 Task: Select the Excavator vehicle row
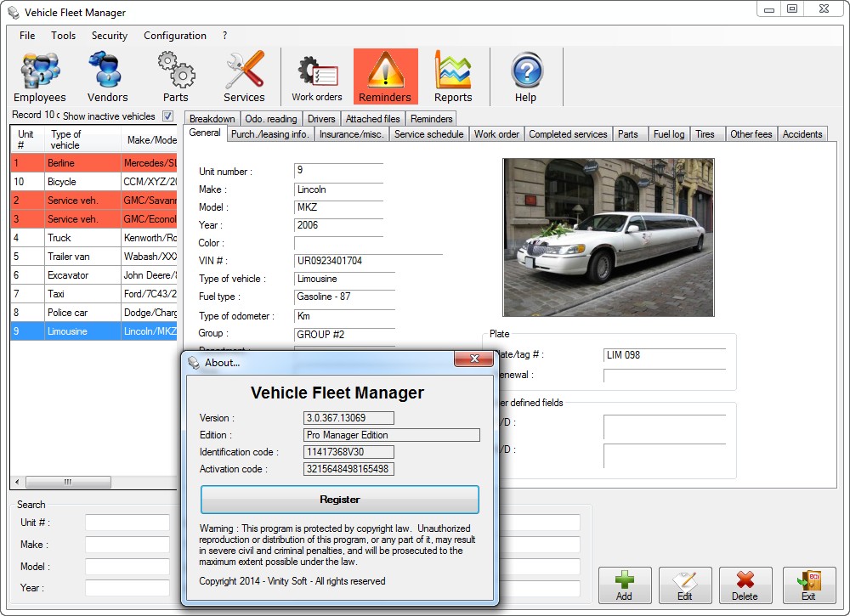coord(93,275)
